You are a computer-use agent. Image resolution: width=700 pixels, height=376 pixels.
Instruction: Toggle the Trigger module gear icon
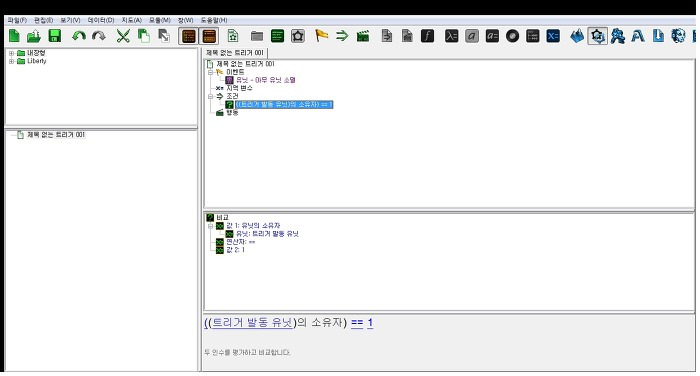(x=598, y=36)
